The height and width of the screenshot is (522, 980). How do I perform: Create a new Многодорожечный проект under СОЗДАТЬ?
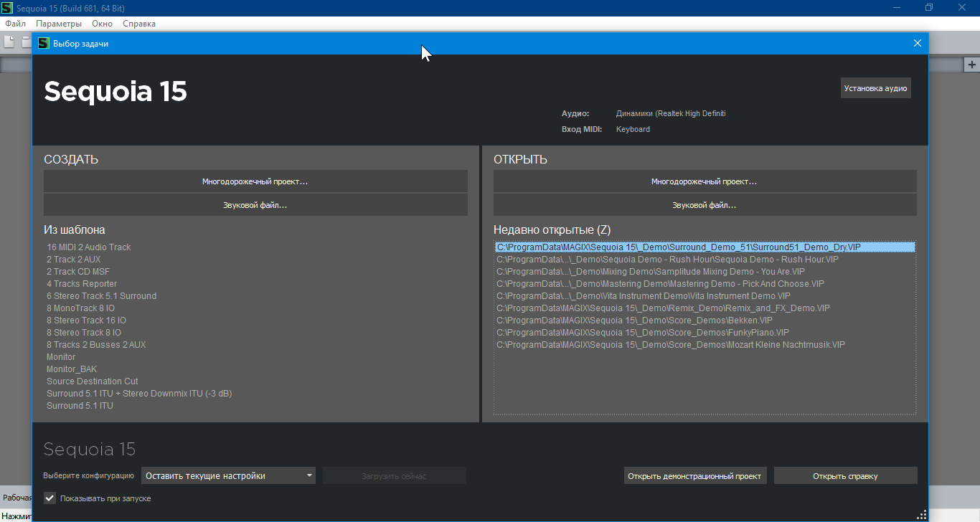(255, 181)
